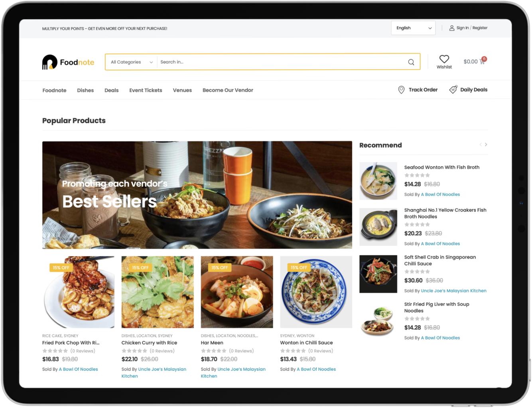The width and height of the screenshot is (532, 408).
Task: Click the Foodnote logo
Action: 68,62
